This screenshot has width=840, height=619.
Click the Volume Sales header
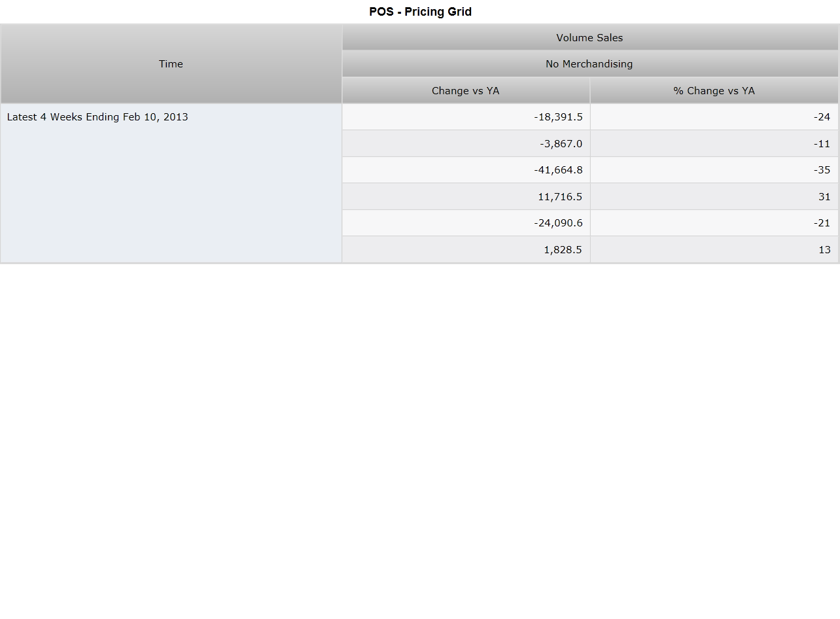(x=590, y=37)
